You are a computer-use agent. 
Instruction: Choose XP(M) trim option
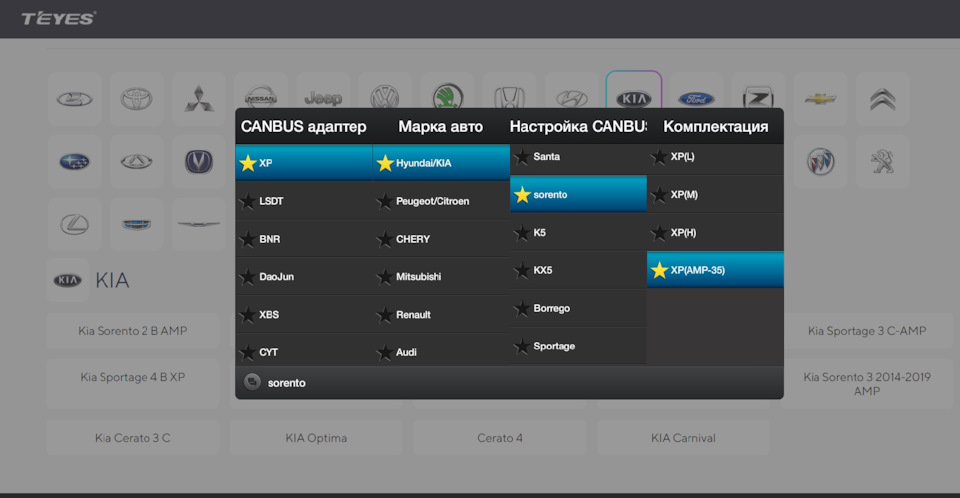715,195
